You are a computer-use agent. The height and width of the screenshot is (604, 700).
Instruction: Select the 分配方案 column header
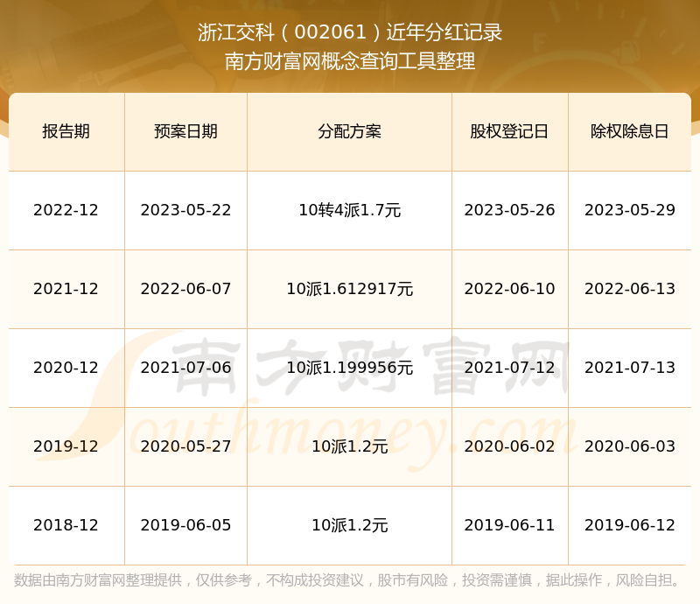coord(349,131)
